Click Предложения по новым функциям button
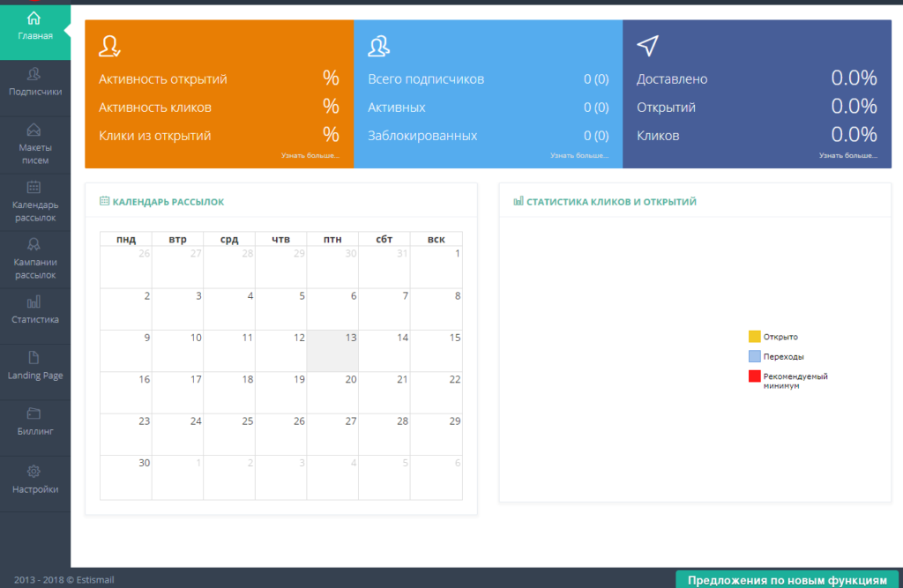Image resolution: width=903 pixels, height=588 pixels. (787, 580)
